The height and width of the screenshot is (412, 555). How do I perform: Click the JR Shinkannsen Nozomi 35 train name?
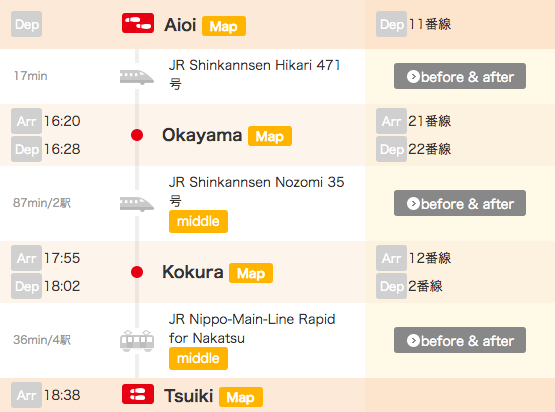(x=256, y=191)
